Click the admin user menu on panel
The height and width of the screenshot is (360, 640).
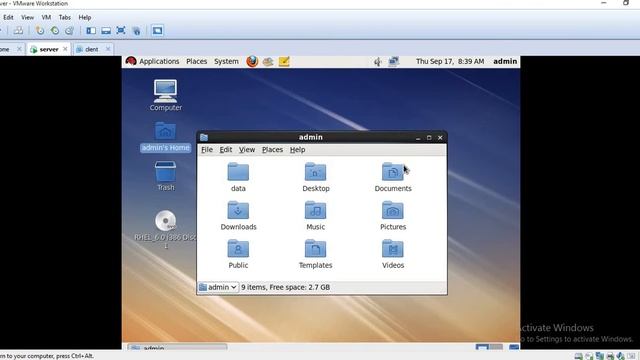coord(505,61)
